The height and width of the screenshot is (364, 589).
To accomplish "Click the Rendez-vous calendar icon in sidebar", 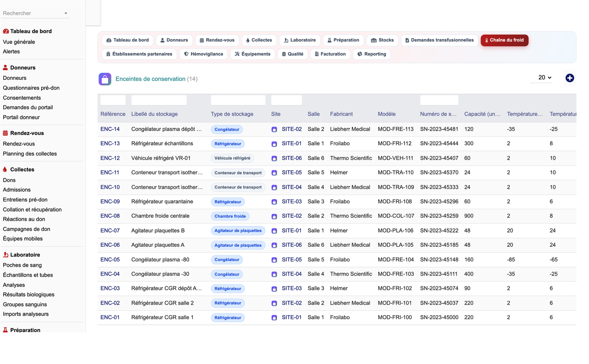I will pyautogui.click(x=5, y=133).
